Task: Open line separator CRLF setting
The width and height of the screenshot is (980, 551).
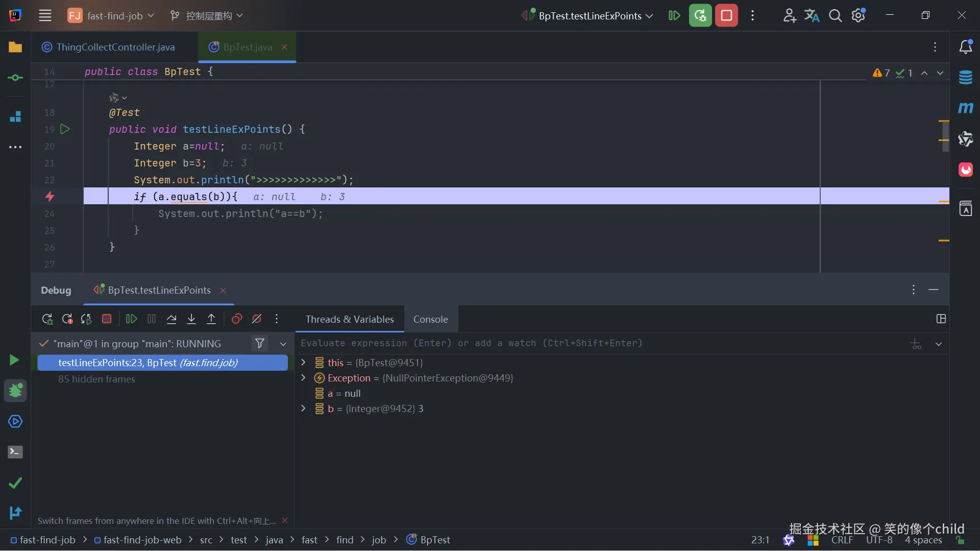Action: [842, 540]
